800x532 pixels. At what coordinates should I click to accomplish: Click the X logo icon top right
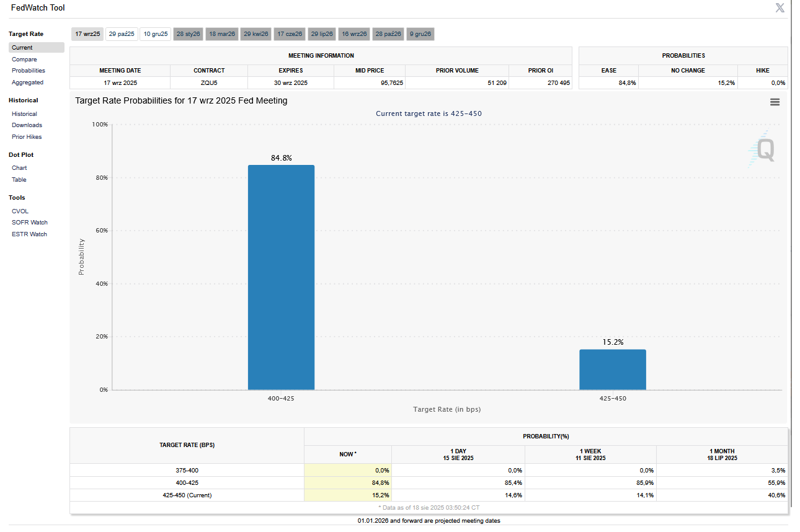(780, 8)
